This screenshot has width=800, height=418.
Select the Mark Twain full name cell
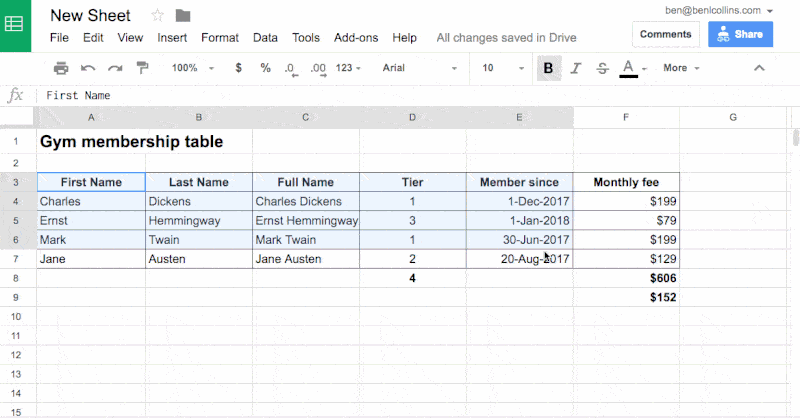coord(306,240)
